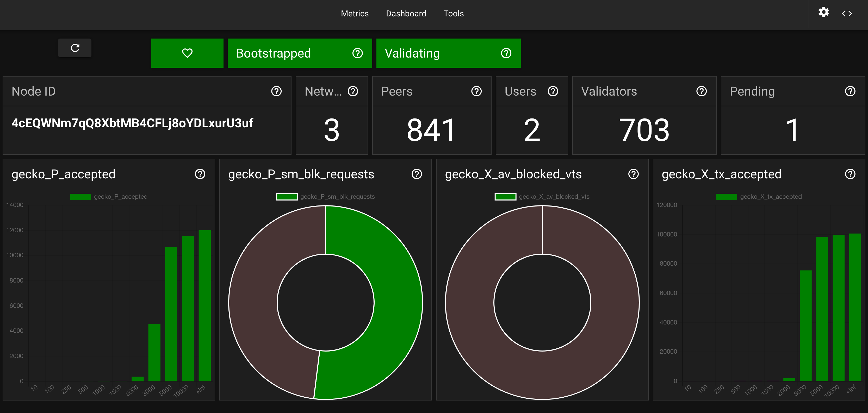Click the code brackets icon

pos(847,14)
